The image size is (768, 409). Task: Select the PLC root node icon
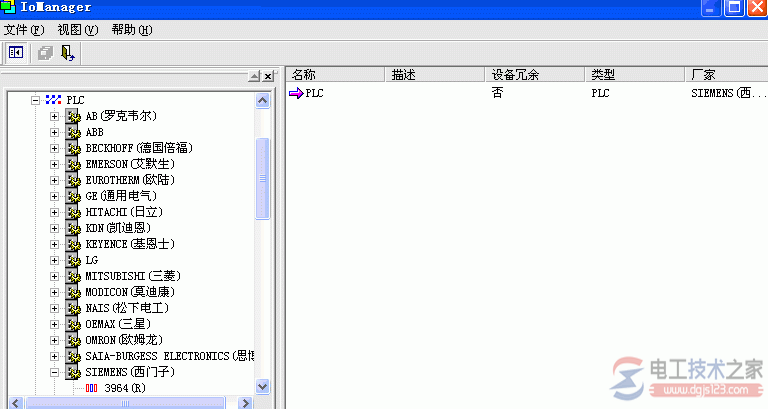pyautogui.click(x=53, y=100)
